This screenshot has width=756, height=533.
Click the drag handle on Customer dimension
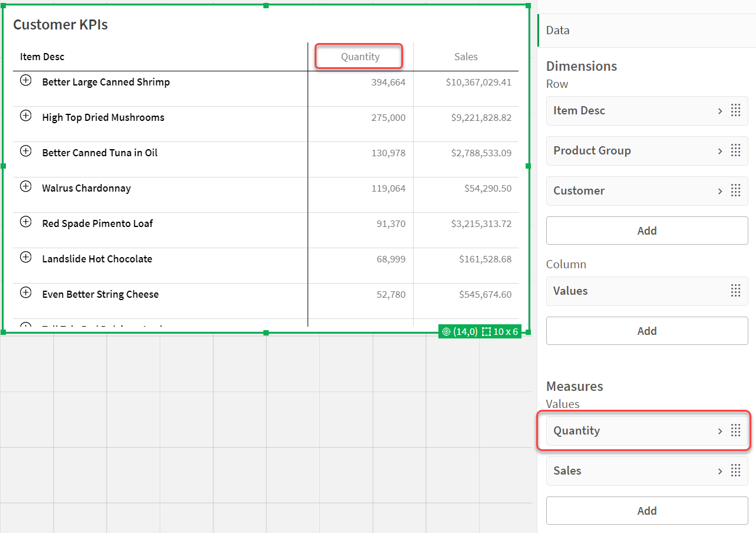[735, 190]
